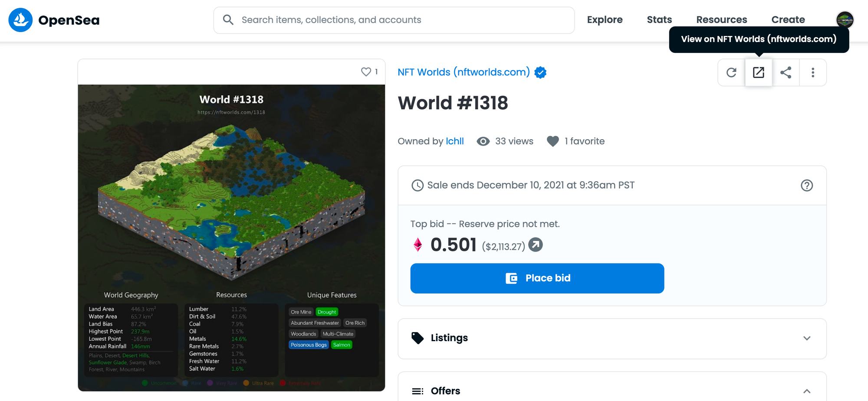Refresh metadata with the reload icon
The width and height of the screenshot is (868, 401).
click(x=731, y=72)
